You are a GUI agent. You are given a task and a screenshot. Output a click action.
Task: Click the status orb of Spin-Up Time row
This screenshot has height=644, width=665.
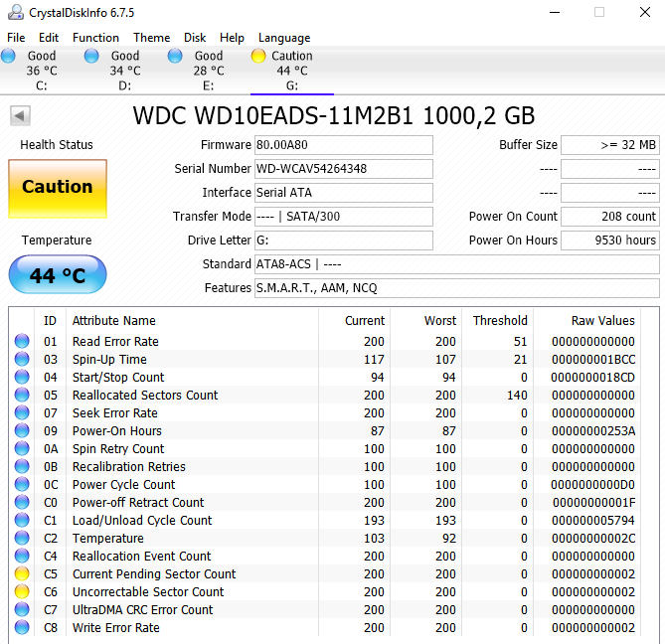click(22, 359)
